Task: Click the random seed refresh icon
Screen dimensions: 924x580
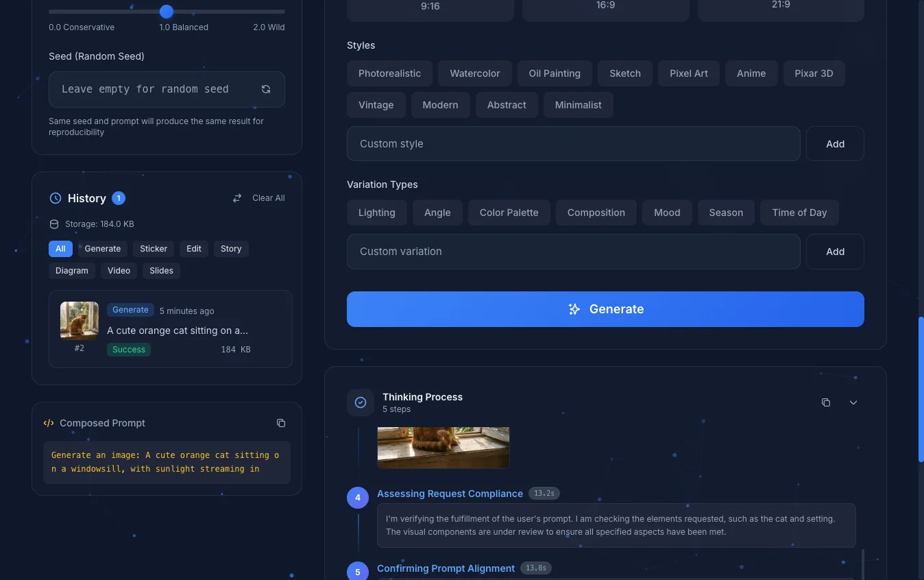Action: (266, 89)
